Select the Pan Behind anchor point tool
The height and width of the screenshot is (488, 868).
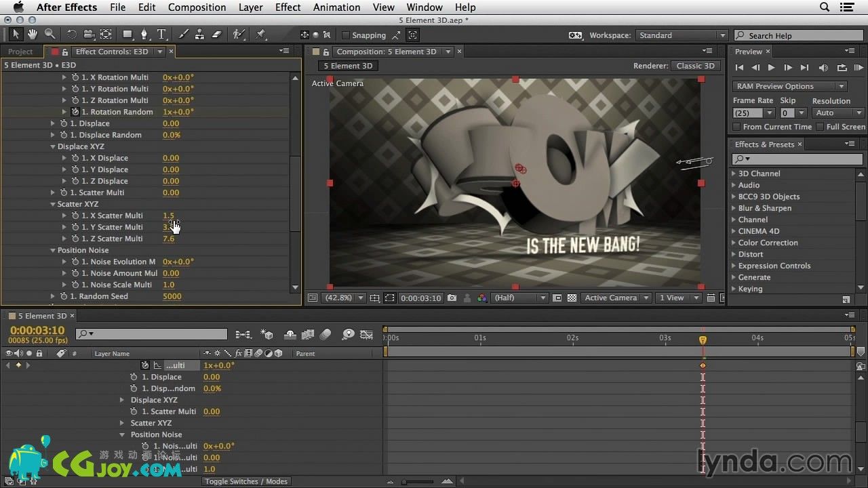106,35
